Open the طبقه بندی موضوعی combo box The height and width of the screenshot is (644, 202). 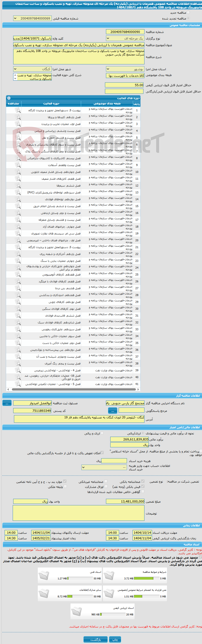tap(125, 76)
